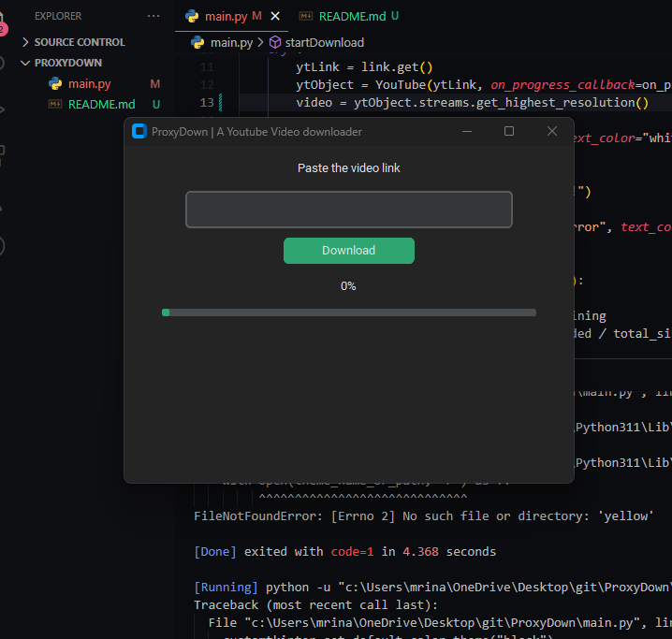
Task: Click the Python icon on main.py tab
Action: (x=192, y=16)
